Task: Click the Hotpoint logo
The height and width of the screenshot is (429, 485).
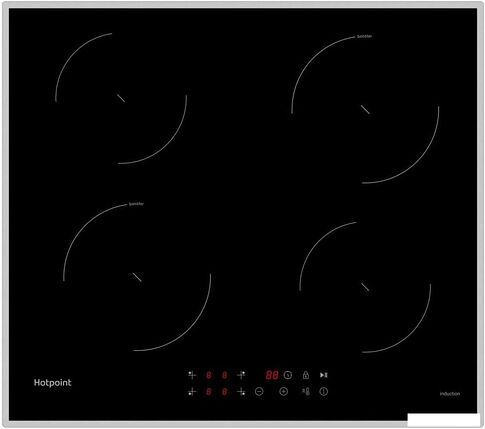Action: (53, 383)
